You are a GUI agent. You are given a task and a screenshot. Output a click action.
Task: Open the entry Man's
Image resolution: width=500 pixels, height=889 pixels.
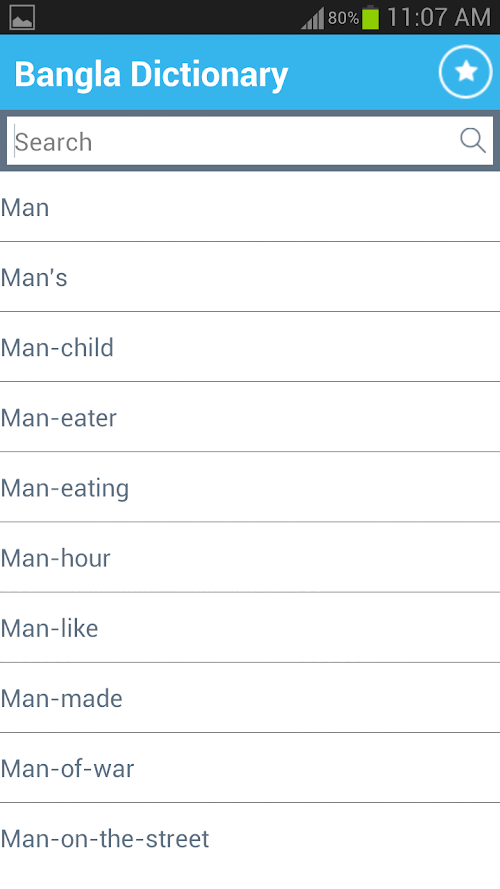pos(250,277)
